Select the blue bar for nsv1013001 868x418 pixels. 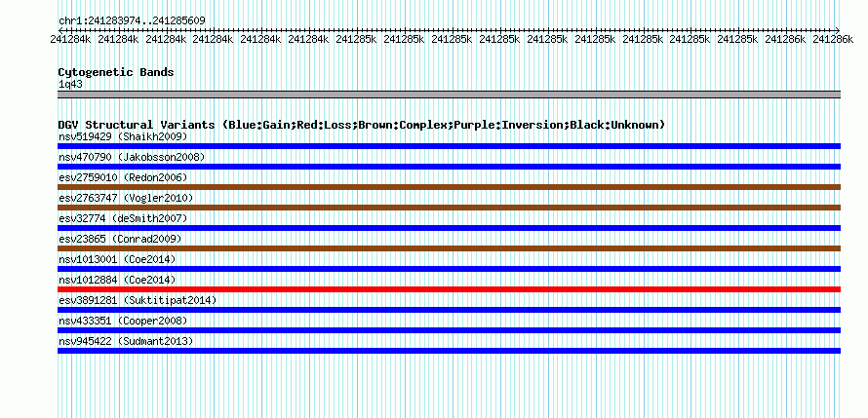(449, 269)
